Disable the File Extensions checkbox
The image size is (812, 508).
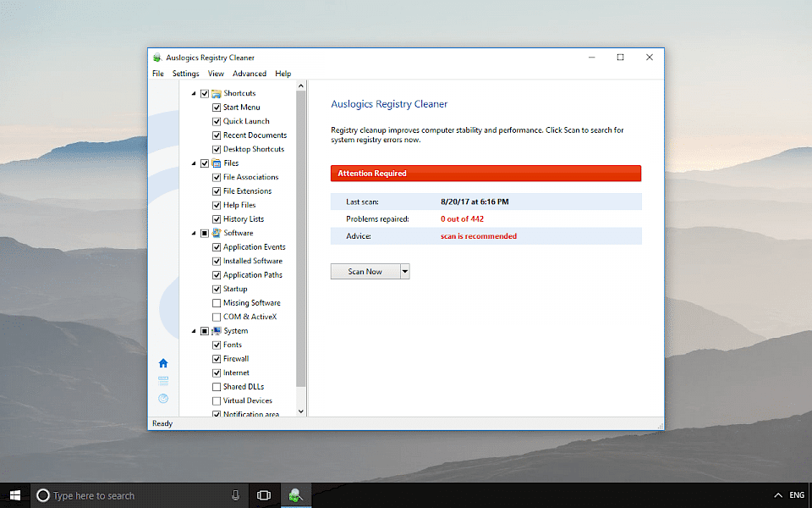217,192
